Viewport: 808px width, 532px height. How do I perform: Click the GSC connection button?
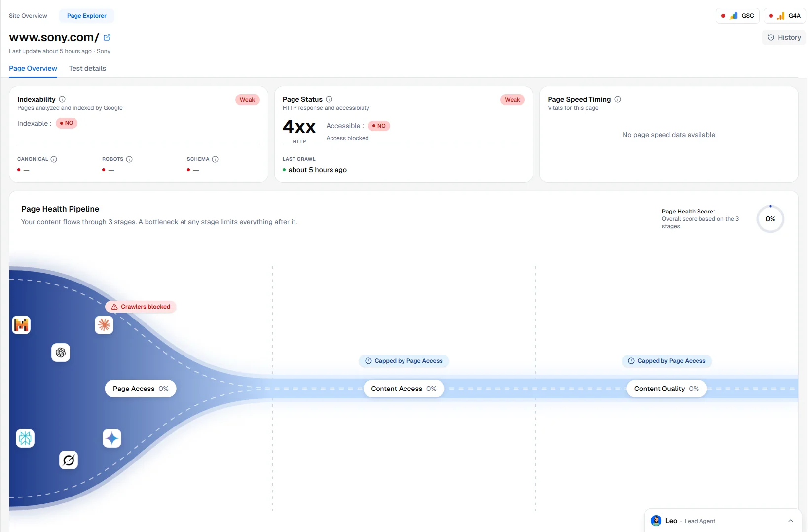click(737, 16)
